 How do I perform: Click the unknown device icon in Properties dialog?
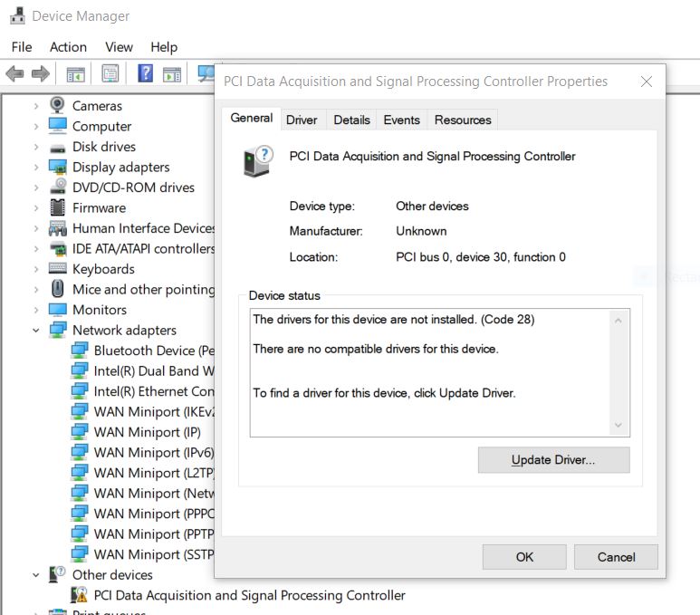point(258,161)
